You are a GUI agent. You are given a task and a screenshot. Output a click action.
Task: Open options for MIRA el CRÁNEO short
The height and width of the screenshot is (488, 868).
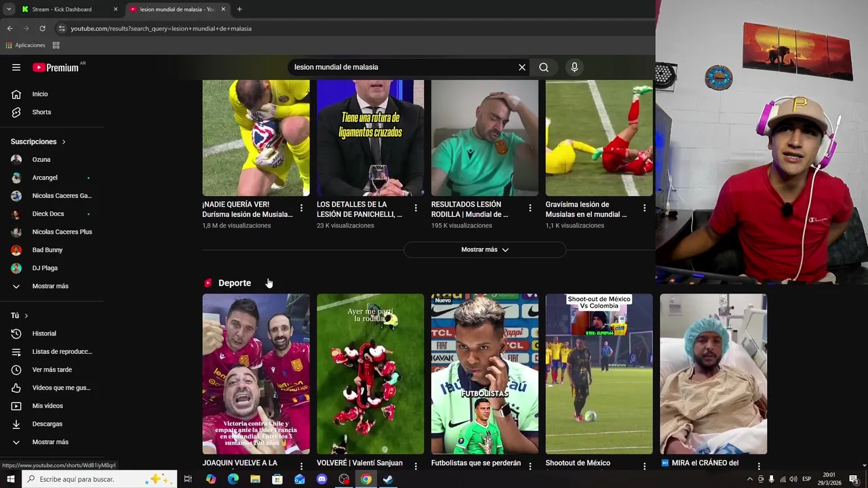(759, 466)
